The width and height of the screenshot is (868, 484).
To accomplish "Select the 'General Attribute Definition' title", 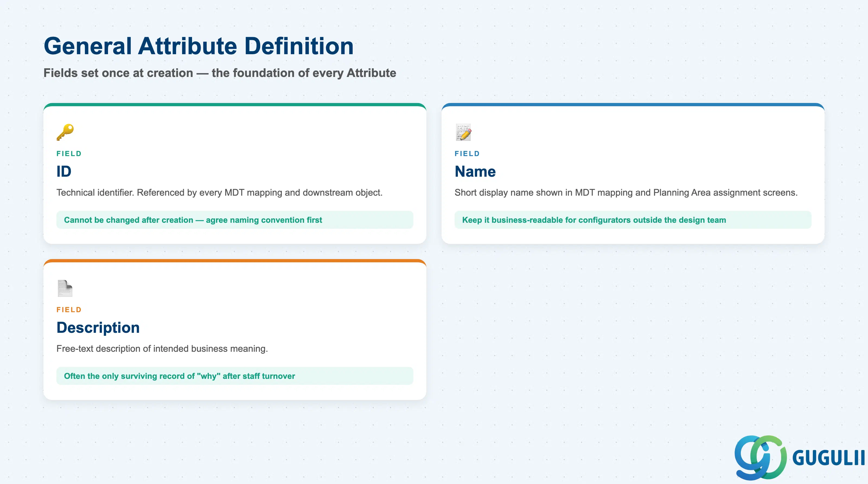I will click(x=199, y=46).
